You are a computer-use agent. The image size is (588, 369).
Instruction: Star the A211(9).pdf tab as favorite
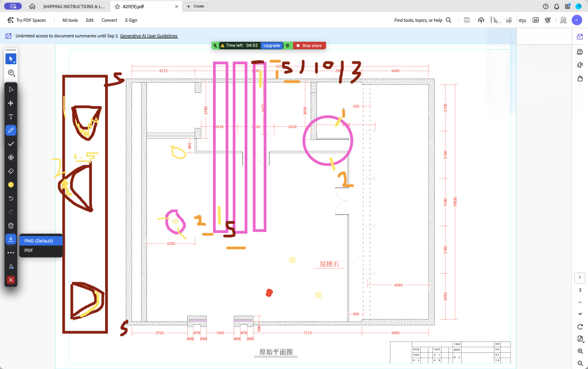click(117, 6)
